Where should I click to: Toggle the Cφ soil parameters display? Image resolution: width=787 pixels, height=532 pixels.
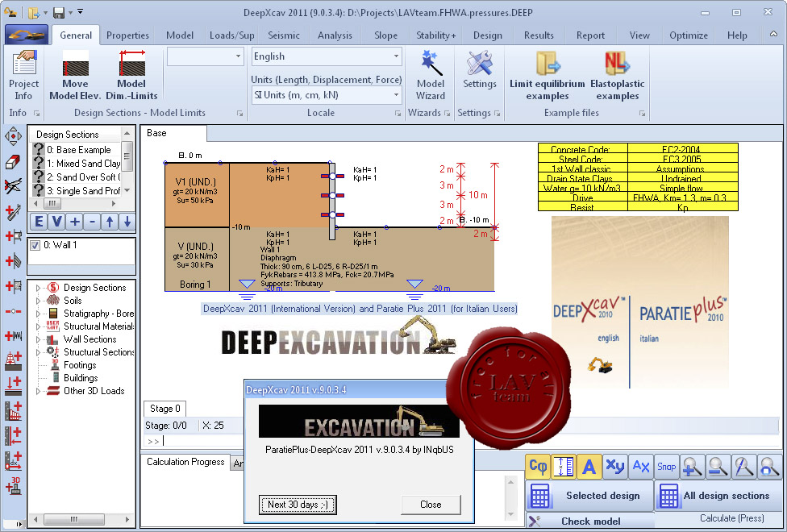coord(538,467)
